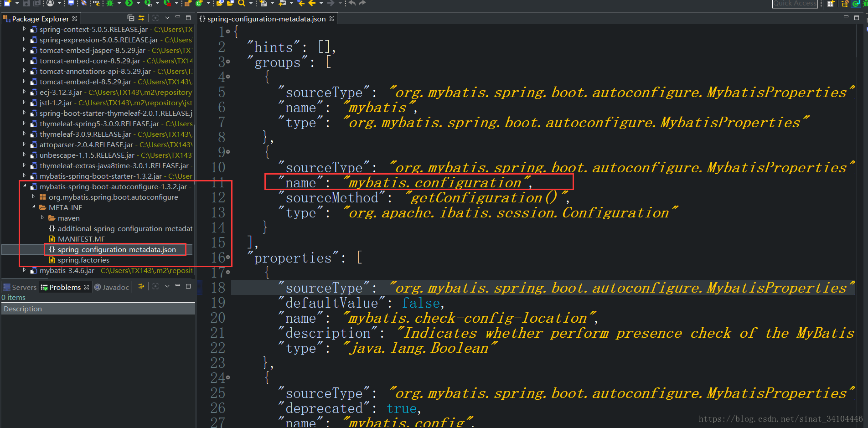Click the Run External Tools icon
Screen dimensions: 868x428
167,3
